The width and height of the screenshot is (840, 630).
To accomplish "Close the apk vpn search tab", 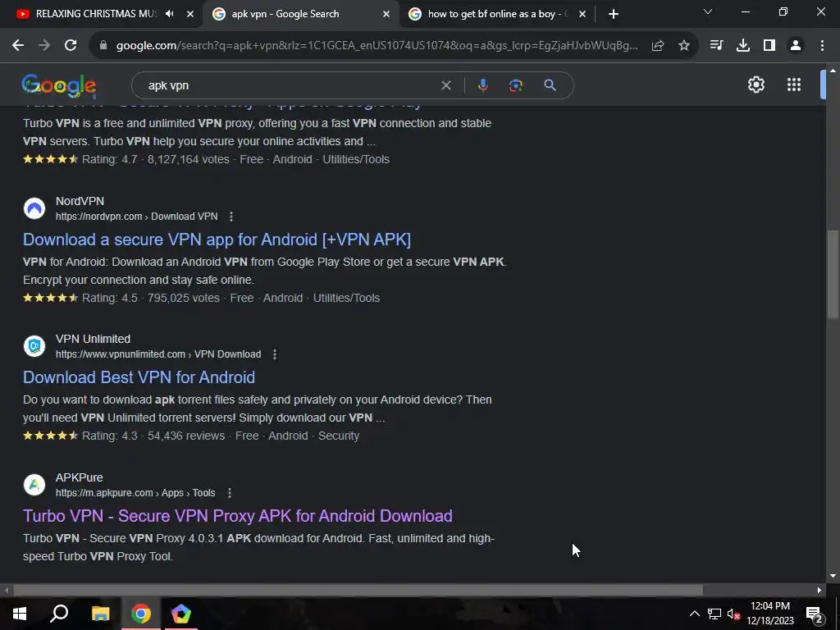I will pos(386,14).
